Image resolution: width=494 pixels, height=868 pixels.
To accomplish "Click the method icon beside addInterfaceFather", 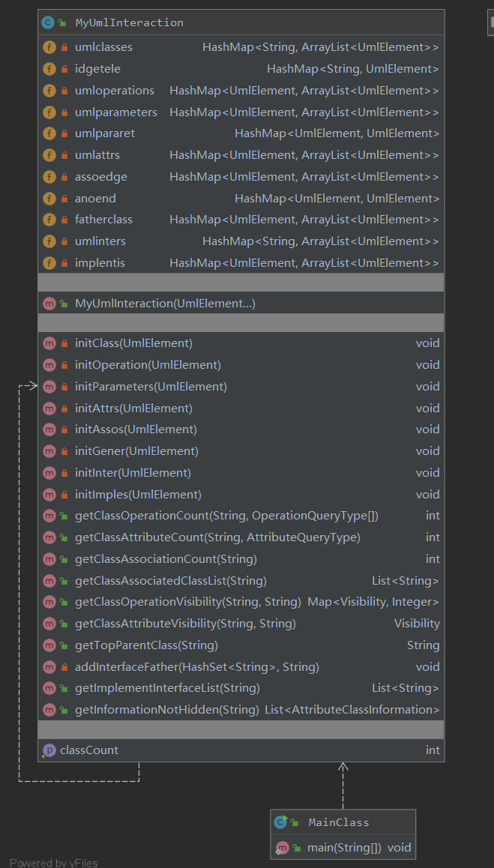I will (x=49, y=666).
